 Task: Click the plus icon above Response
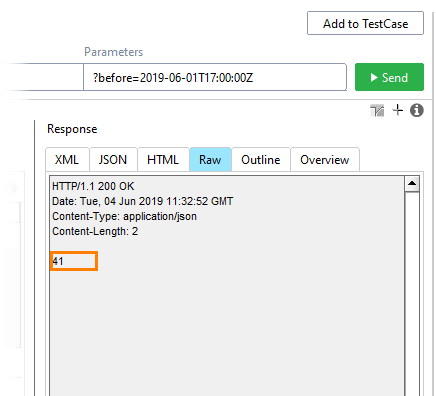(398, 110)
